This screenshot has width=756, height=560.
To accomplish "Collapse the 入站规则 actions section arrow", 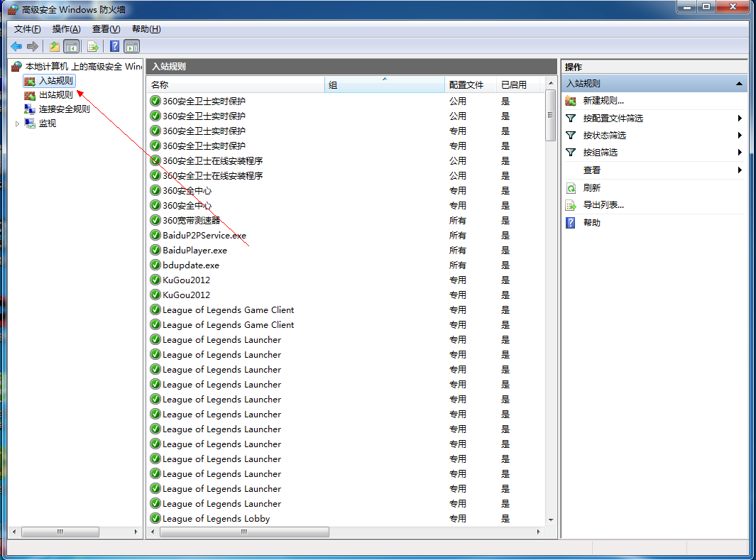I will pyautogui.click(x=739, y=83).
